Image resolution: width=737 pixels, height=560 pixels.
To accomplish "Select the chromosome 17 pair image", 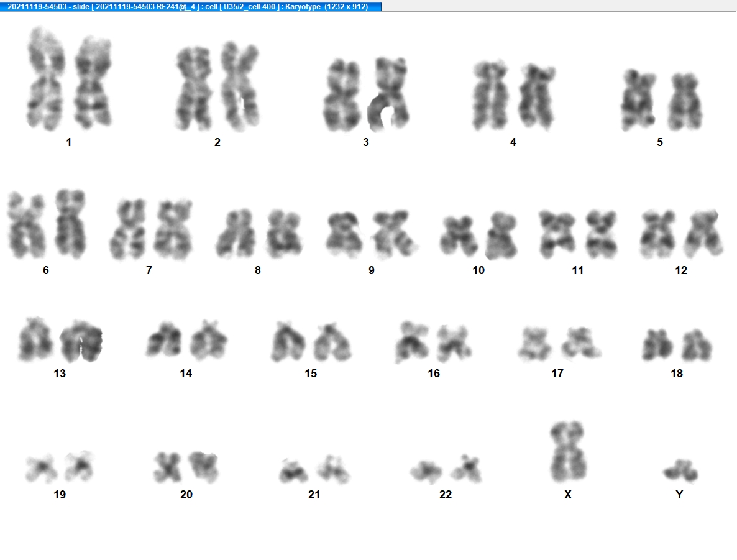I will tap(559, 343).
